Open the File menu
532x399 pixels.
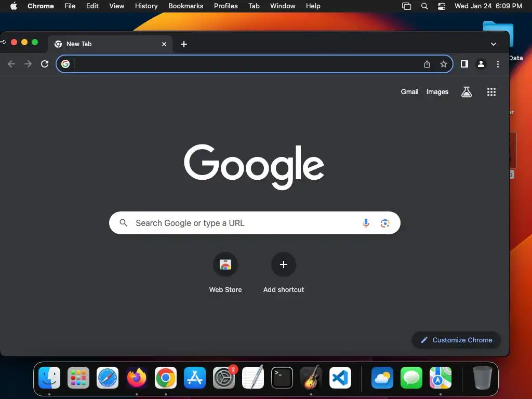pyautogui.click(x=70, y=6)
